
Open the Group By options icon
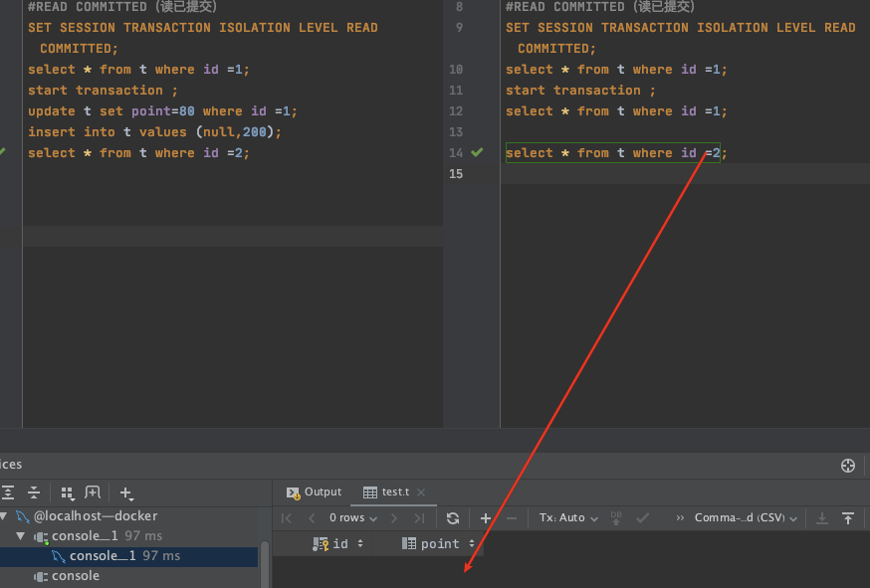point(68,492)
